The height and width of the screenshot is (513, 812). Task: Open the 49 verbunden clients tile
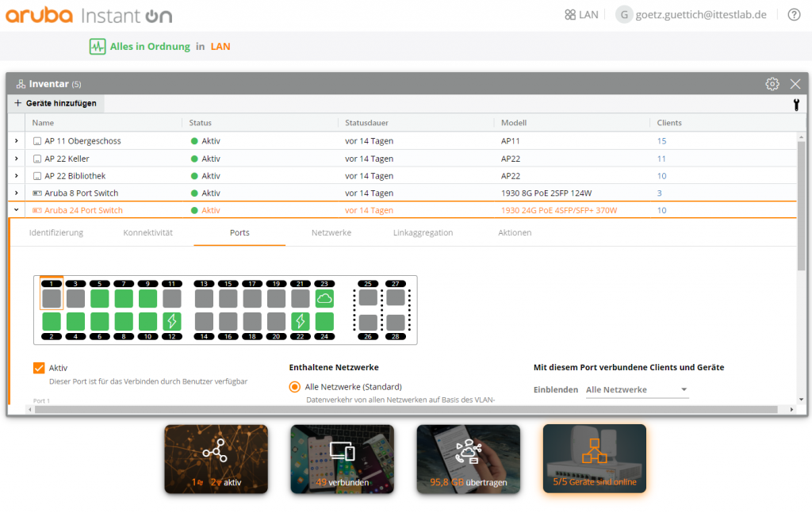point(342,459)
